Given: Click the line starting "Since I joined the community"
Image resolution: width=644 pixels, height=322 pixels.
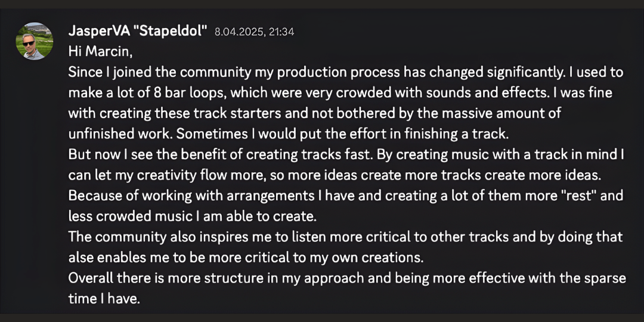Looking at the screenshot, I should [345, 72].
